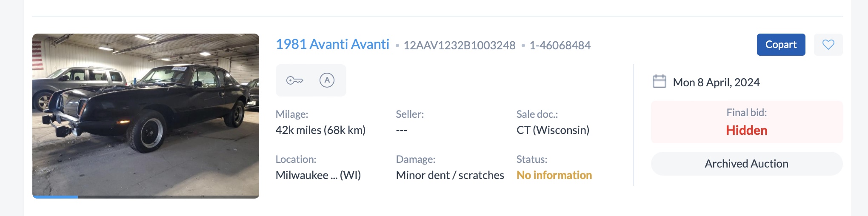
Task: Select the VIN 12AAV1232B1003248 text
Action: pyautogui.click(x=459, y=45)
